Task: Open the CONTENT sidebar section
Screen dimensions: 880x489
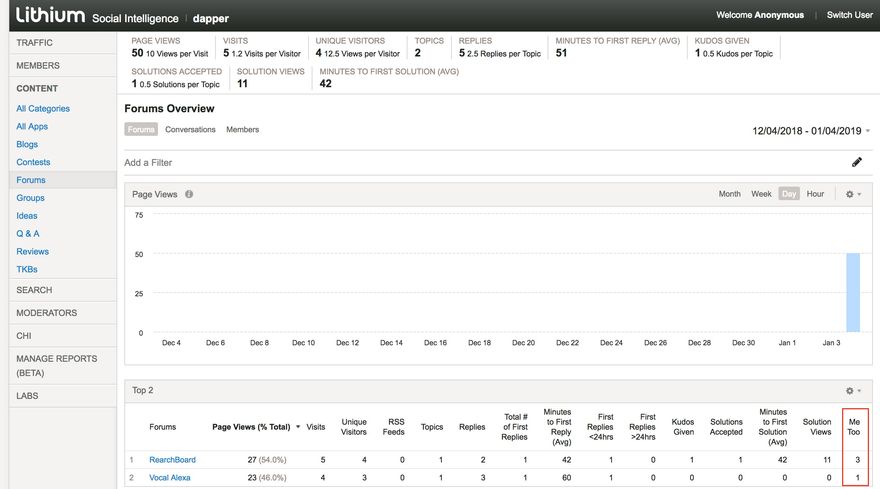Action: (x=63, y=88)
